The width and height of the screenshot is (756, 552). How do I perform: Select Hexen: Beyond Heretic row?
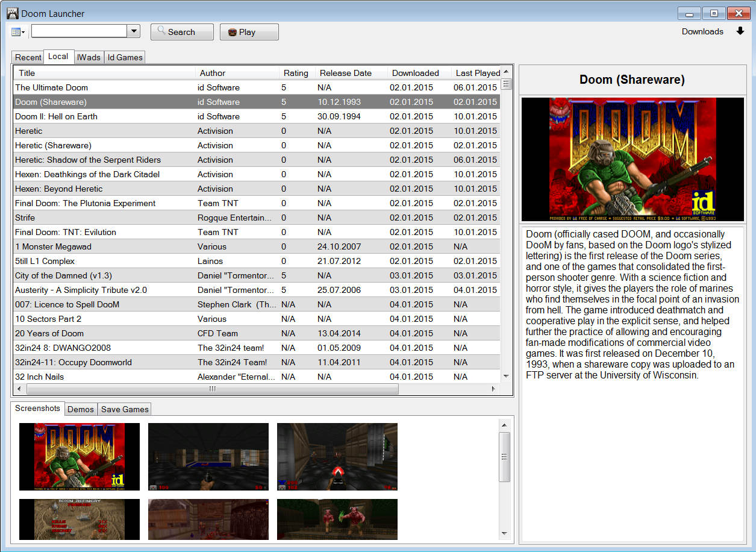tap(257, 189)
